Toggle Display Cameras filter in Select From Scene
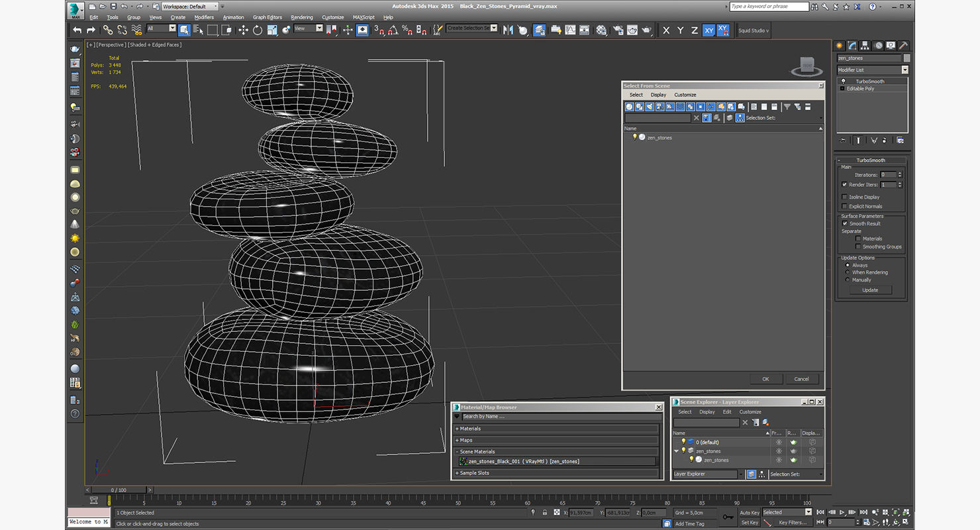Screen dimensions: 980x530 [660, 107]
